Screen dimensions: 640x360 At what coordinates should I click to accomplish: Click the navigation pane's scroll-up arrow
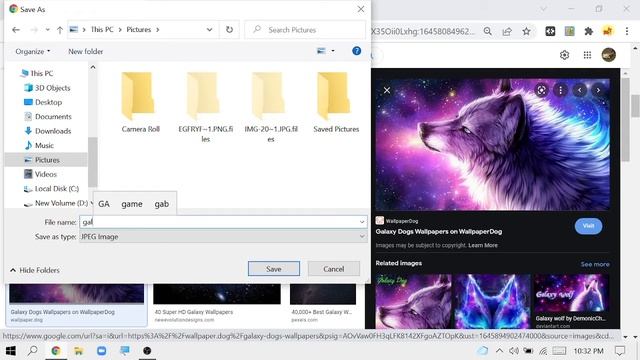pyautogui.click(x=93, y=67)
